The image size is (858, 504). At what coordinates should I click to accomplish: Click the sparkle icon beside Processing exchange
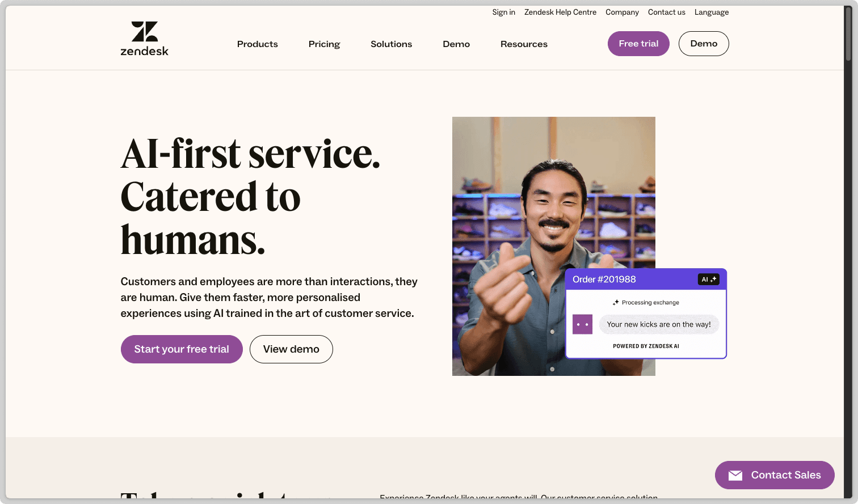pyautogui.click(x=616, y=303)
